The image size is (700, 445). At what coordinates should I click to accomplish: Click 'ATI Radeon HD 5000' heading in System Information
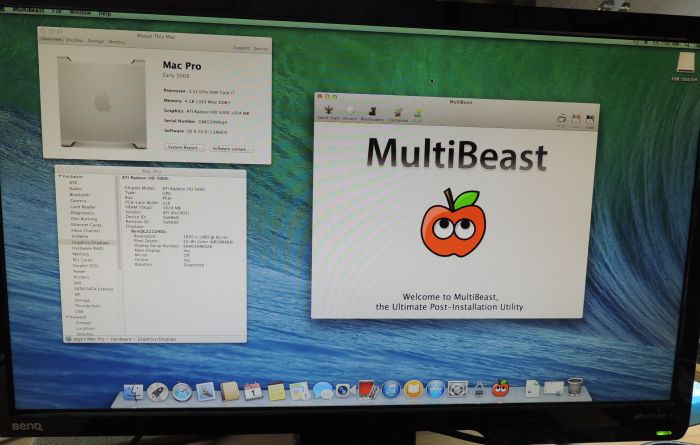coord(145,178)
